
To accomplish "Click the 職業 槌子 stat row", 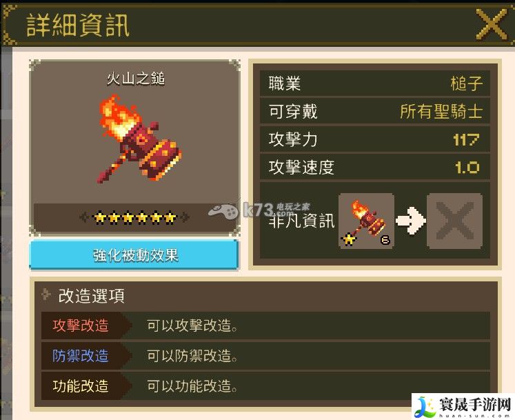I will click(375, 83).
